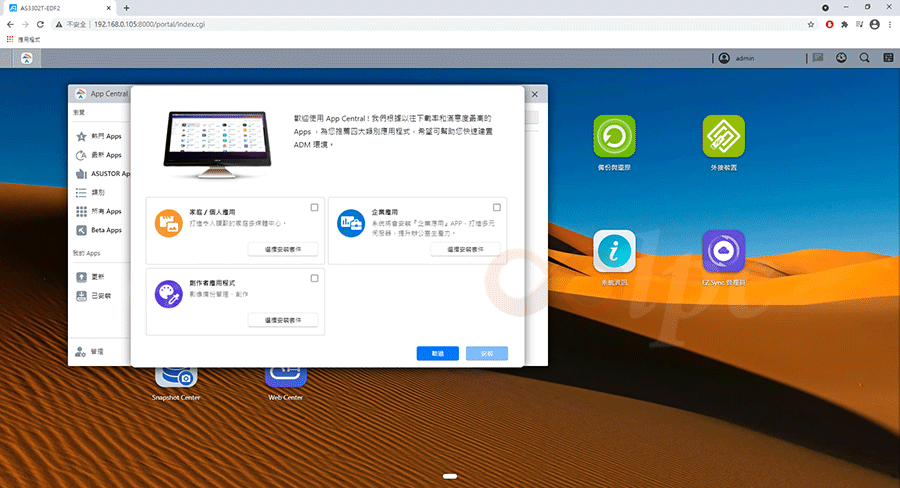Image resolution: width=900 pixels, height=488 pixels.
Task: Open 選擇安裝套件 for 家庭 / 個人應用
Action: (x=283, y=249)
